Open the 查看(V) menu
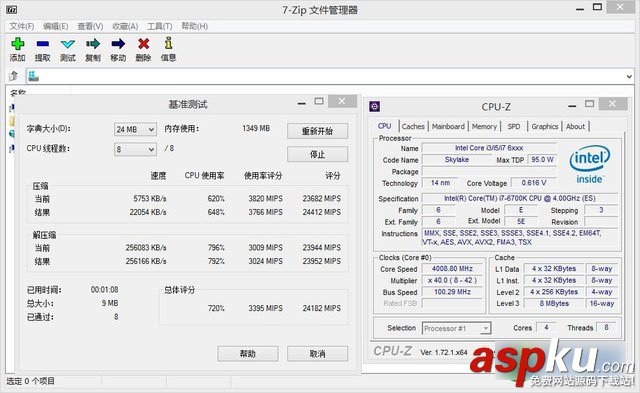 90,26
